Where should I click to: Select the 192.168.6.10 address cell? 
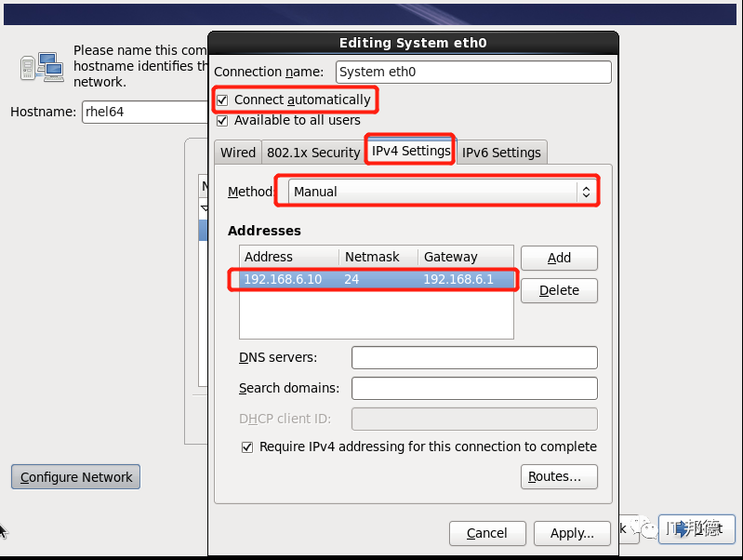[x=283, y=279]
